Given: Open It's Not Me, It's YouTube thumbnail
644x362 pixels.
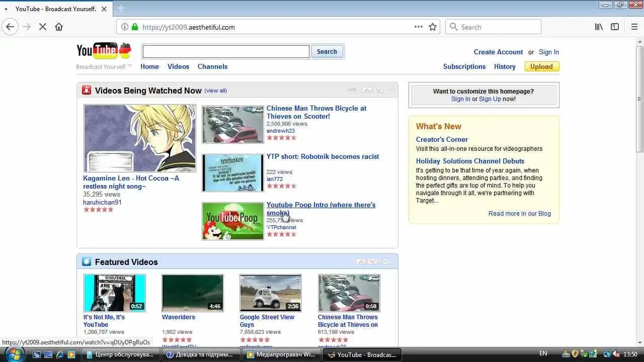Looking at the screenshot, I should (115, 293).
